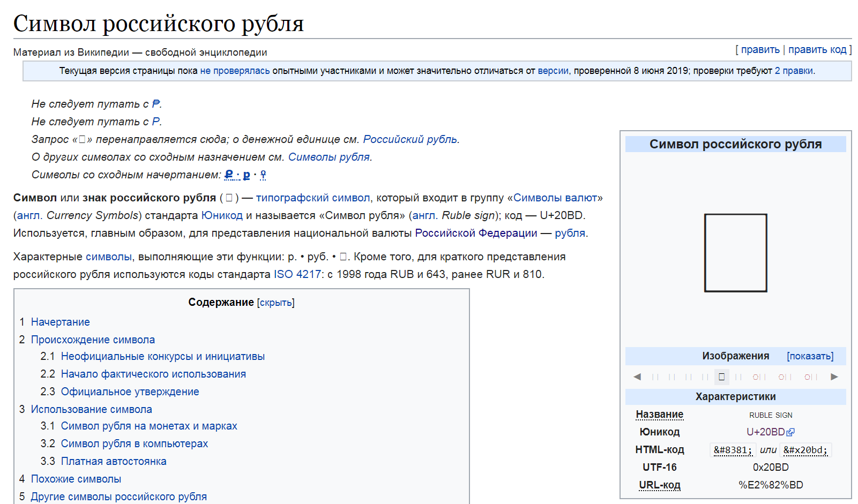
Task: Click the HTML-код row label
Action: pos(660,449)
